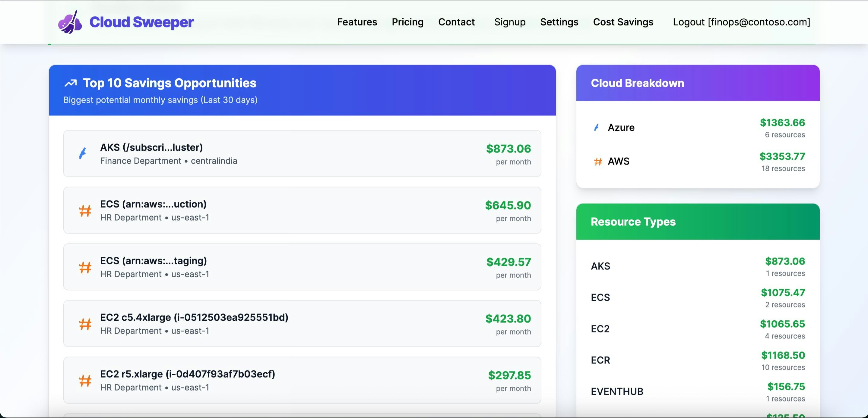Open the ECS (arn:aws:...taging) opportunity
The height and width of the screenshot is (418, 868).
pos(302,267)
